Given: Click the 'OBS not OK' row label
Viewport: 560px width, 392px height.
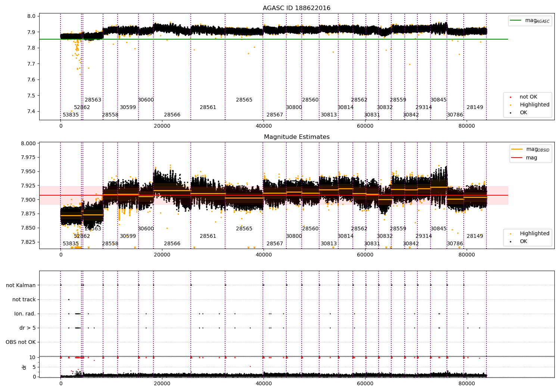Looking at the screenshot, I should (21, 342).
